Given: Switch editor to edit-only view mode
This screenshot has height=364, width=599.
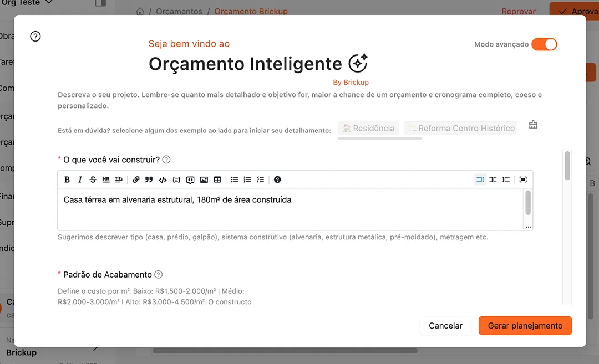Looking at the screenshot, I should [480, 180].
